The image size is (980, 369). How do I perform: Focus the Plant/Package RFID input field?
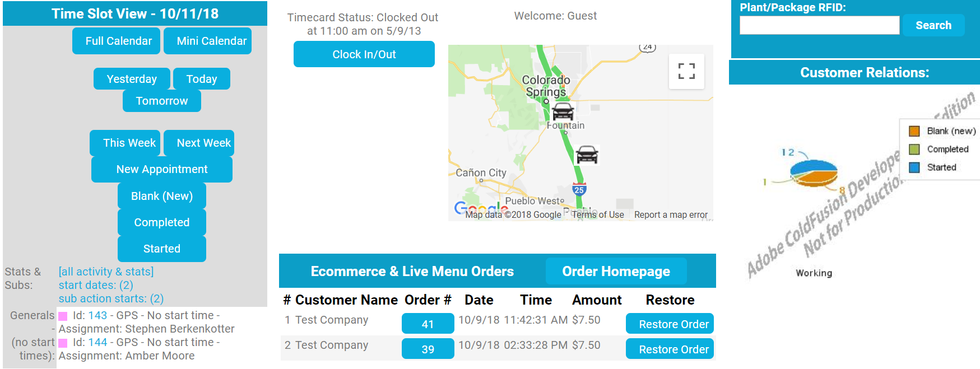coord(819,25)
